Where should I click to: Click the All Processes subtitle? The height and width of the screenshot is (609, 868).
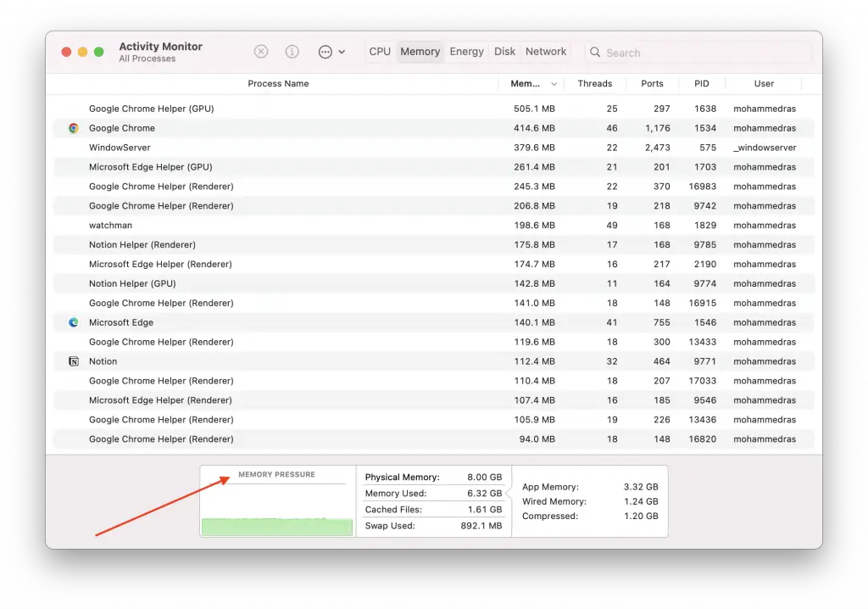[147, 59]
